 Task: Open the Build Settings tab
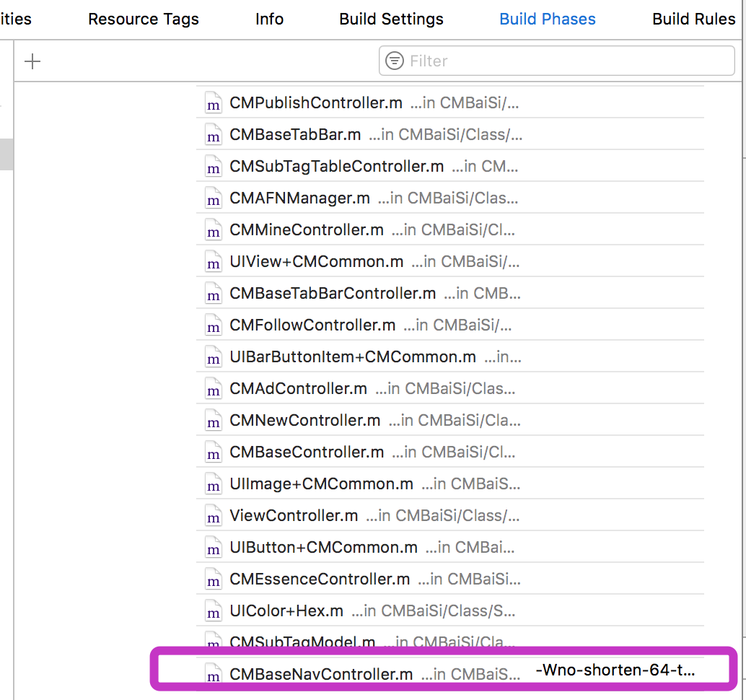pos(391,19)
